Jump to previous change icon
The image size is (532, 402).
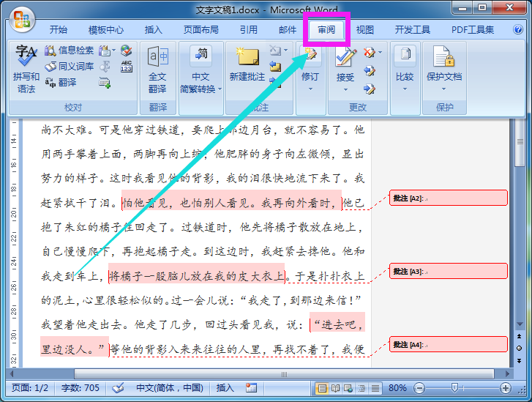point(369,70)
